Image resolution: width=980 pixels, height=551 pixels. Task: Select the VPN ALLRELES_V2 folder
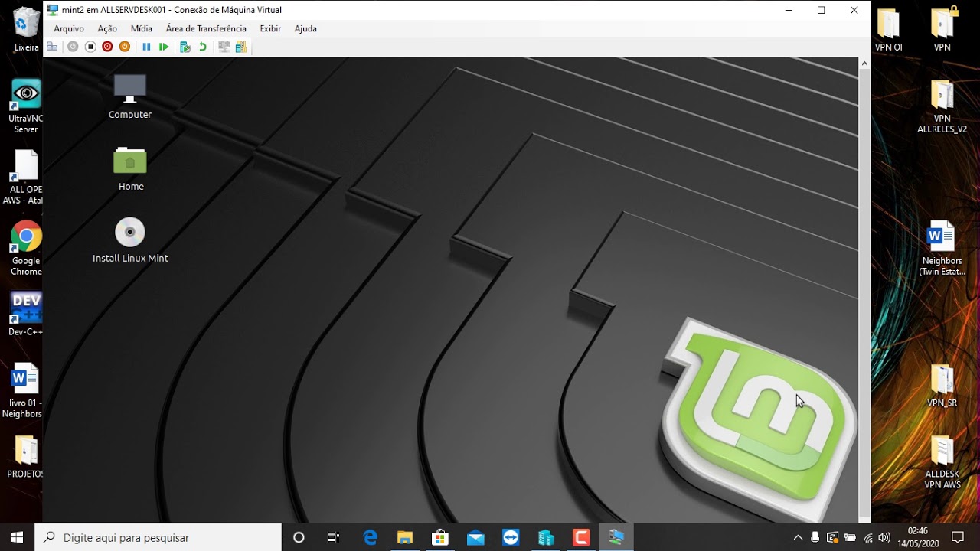click(x=942, y=106)
